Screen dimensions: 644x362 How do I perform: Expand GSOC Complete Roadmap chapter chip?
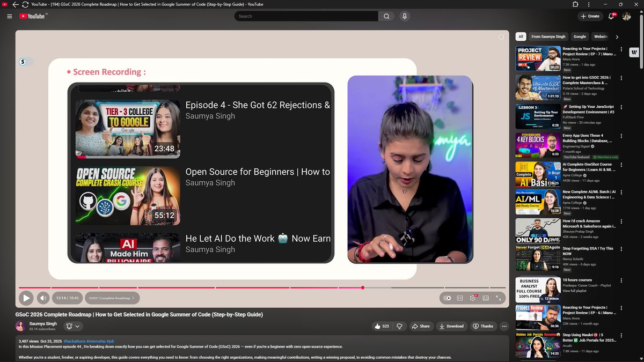pyautogui.click(x=113, y=298)
